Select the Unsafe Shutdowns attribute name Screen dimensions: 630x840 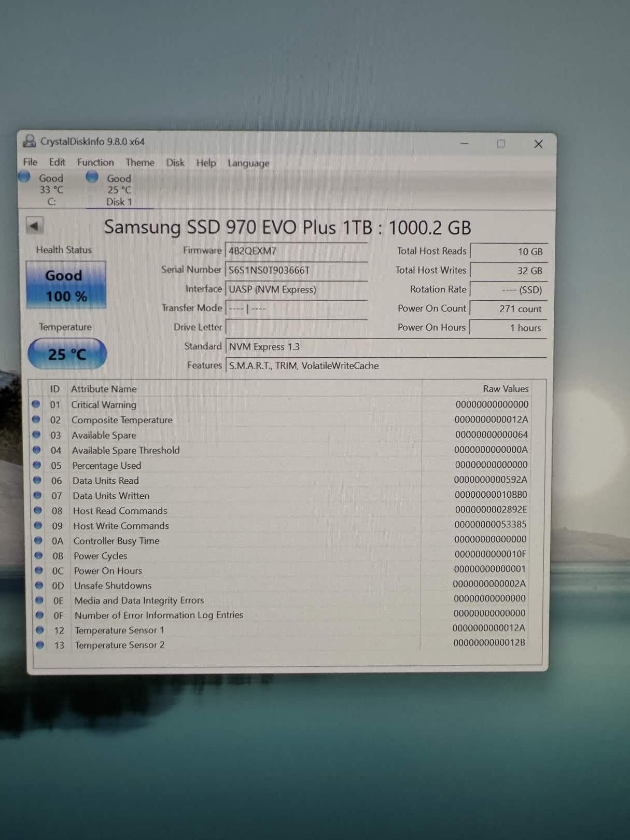[113, 585]
